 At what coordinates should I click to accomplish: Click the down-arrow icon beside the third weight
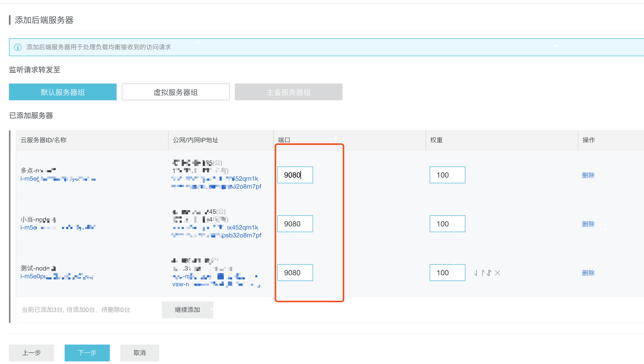(476, 273)
